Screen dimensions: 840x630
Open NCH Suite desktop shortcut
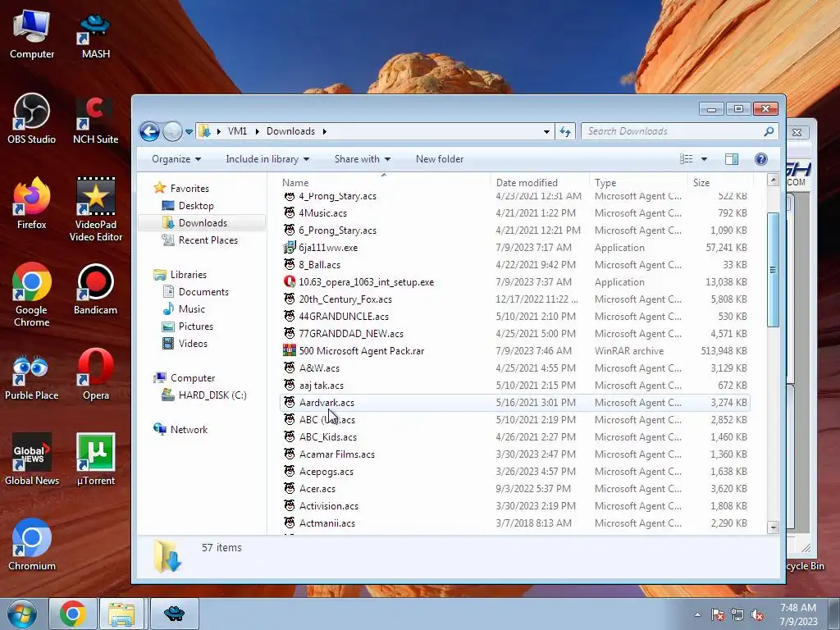click(95, 121)
